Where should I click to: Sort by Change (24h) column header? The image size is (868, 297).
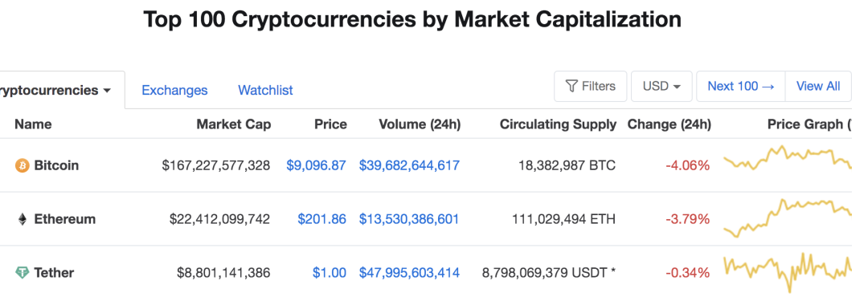[669, 124]
